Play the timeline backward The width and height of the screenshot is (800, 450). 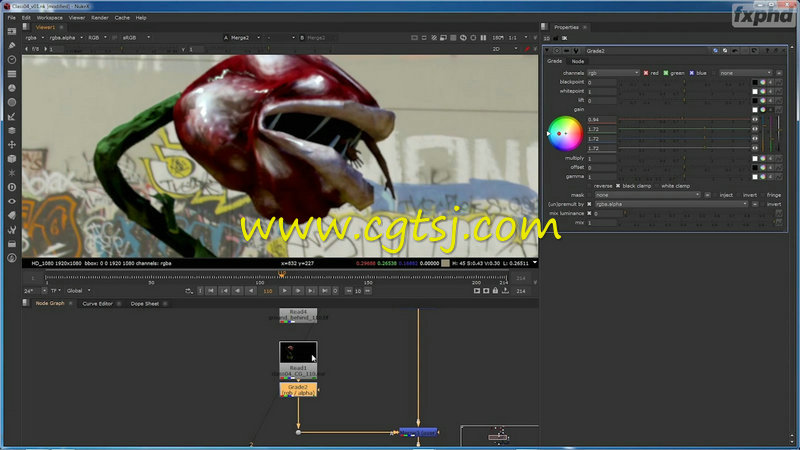coord(251,291)
